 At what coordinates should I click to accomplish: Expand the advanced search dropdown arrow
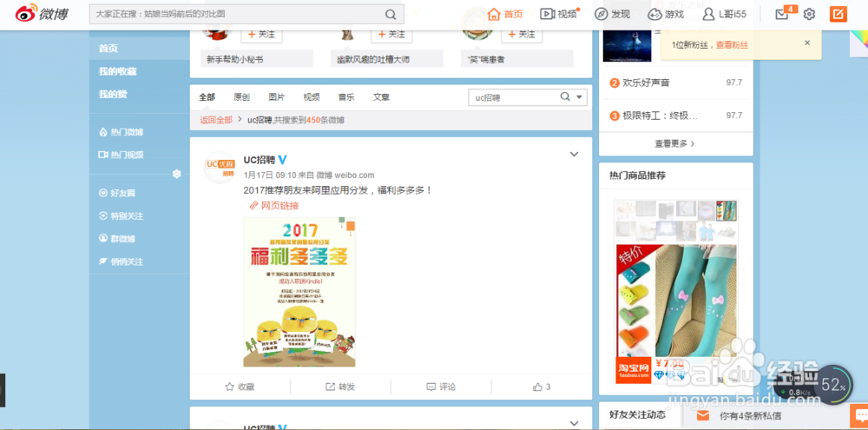click(579, 97)
